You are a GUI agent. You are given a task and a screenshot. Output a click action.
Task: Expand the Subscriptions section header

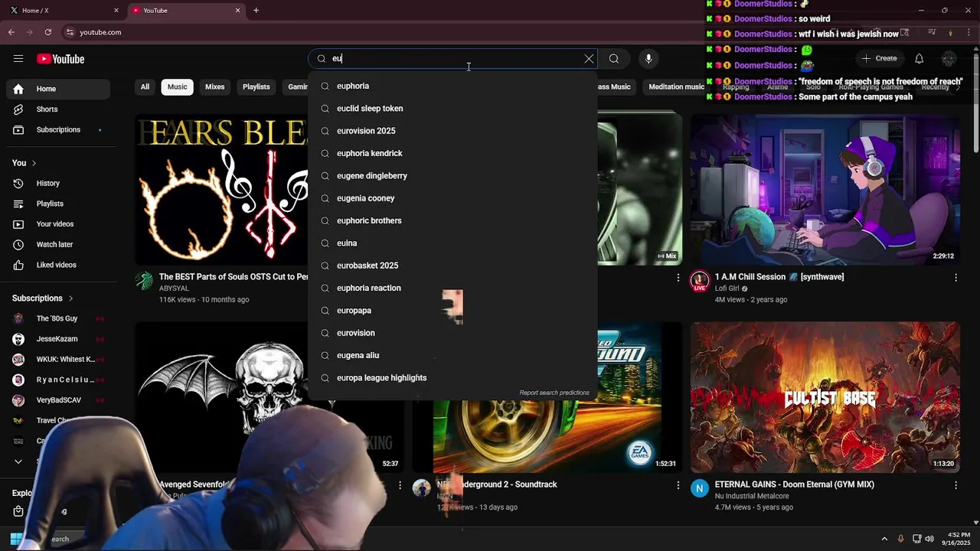[x=43, y=298]
